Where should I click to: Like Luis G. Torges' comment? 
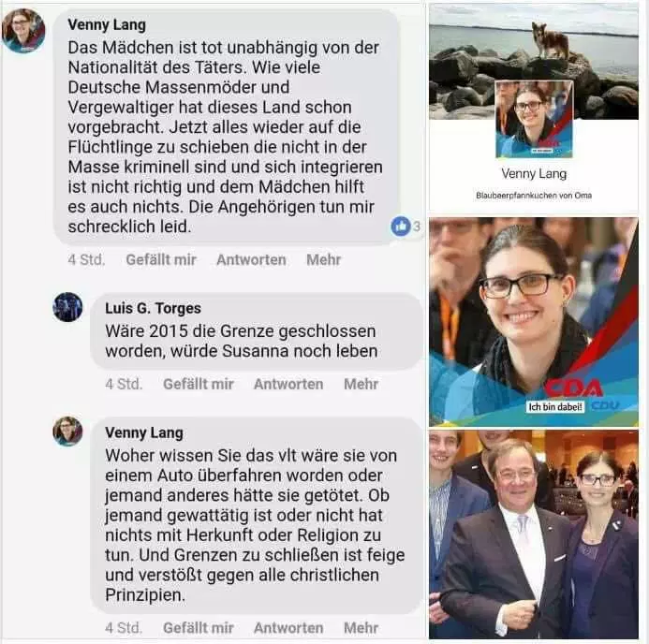(x=199, y=384)
